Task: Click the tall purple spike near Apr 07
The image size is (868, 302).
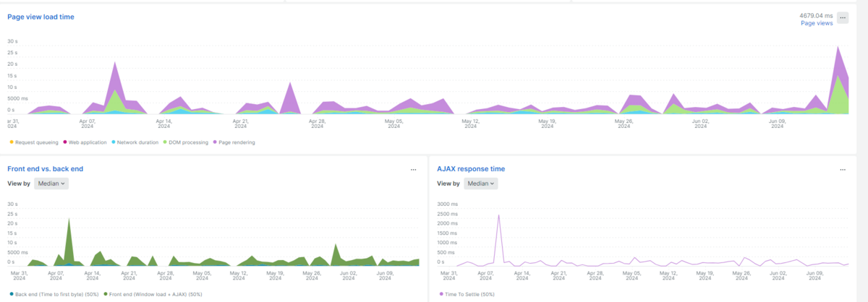Action: coord(115,72)
